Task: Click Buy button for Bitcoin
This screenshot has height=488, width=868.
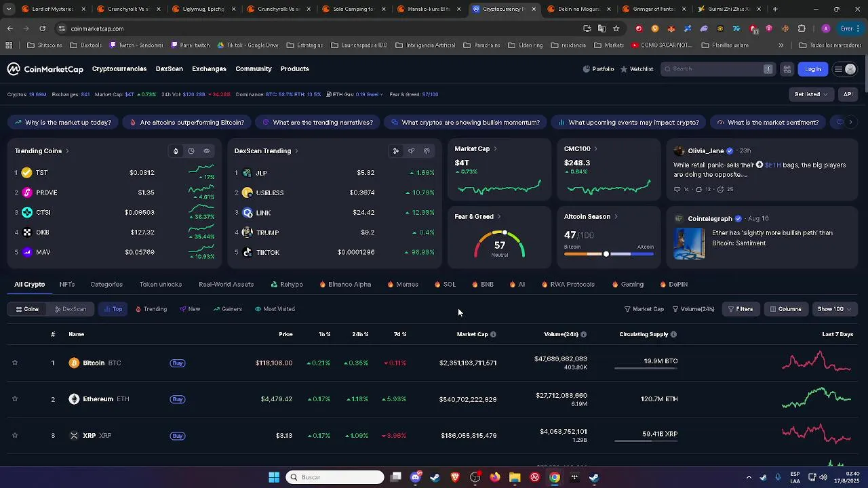Action: tap(178, 363)
